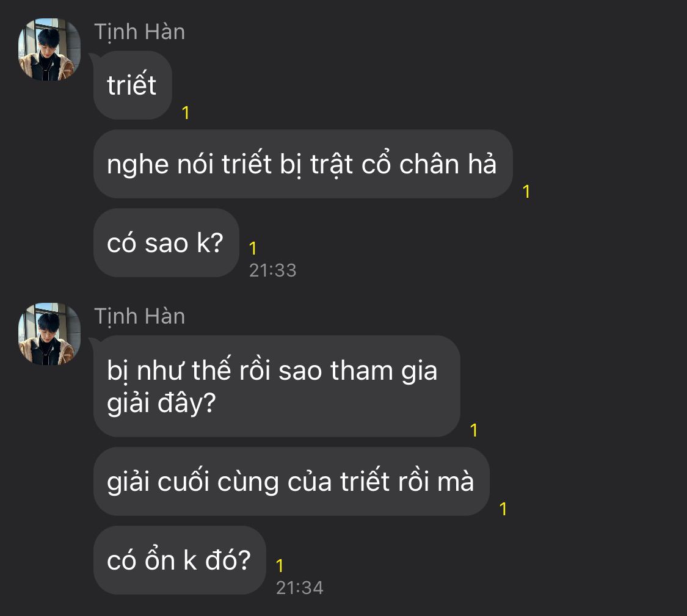Image resolution: width=687 pixels, height=616 pixels.
Task: Select message 'giải cuối cùng của triết rồi mà'
Action: (x=291, y=482)
